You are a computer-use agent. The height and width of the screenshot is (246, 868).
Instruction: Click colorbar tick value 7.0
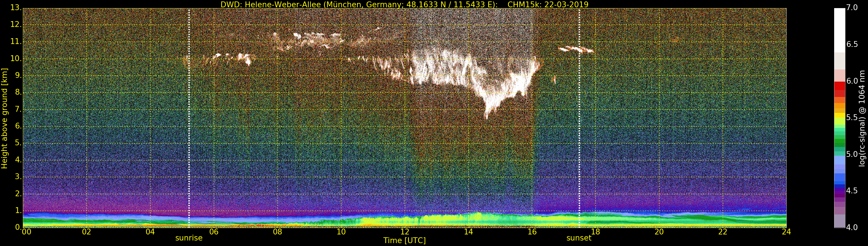852,8
